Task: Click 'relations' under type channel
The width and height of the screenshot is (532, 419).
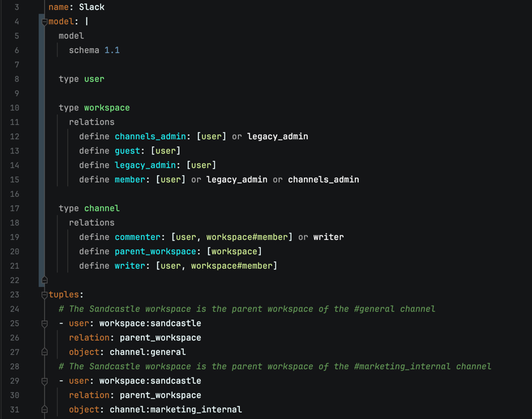Action: 91,222
